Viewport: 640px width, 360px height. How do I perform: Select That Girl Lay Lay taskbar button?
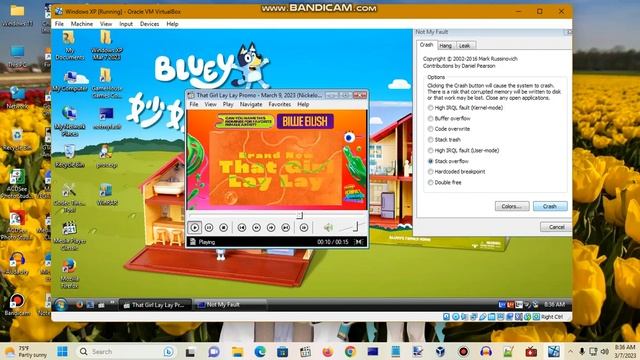pos(155,305)
